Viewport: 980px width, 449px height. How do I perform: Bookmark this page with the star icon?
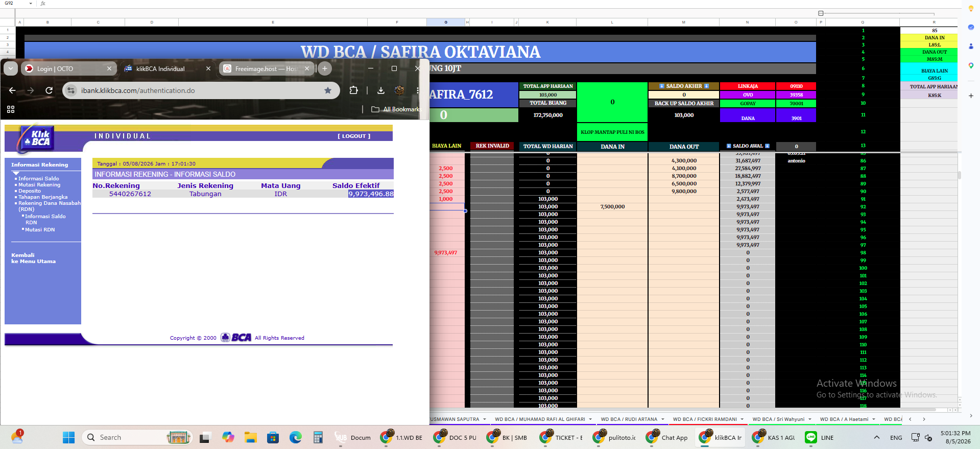[328, 90]
